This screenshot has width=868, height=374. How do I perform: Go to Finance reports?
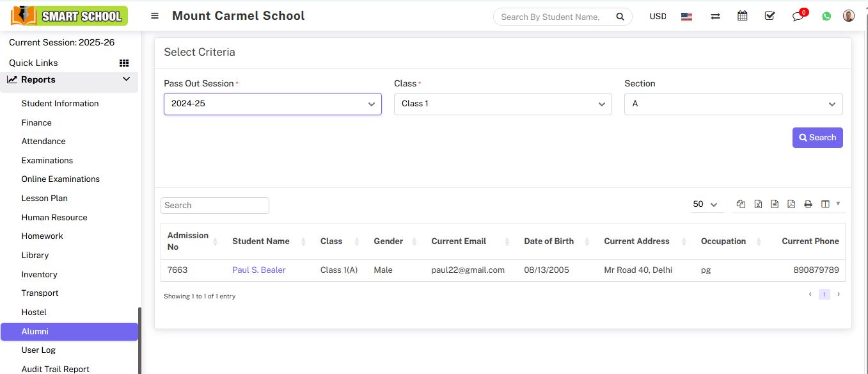point(36,122)
